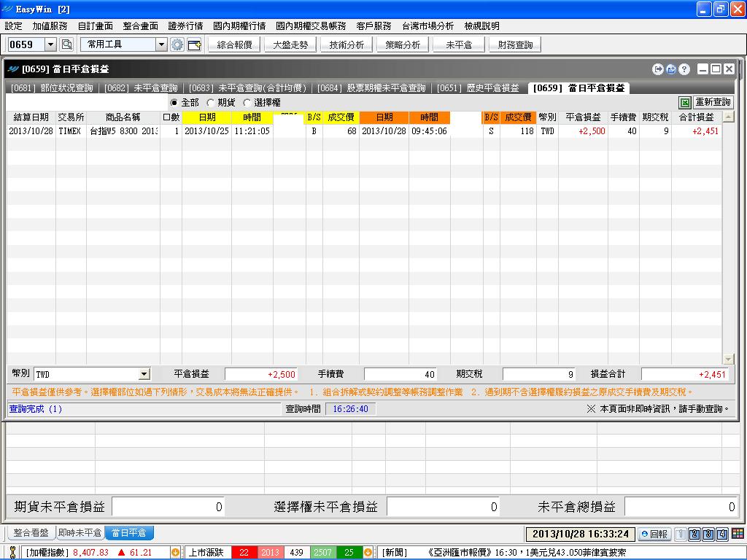The width and height of the screenshot is (747, 560).
Task: Click the add new window icon
Action: coord(194,44)
